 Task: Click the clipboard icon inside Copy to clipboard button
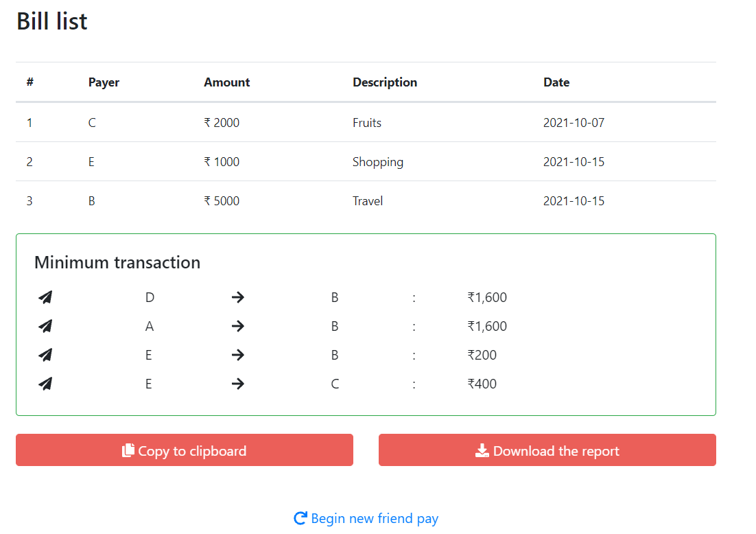click(x=128, y=450)
